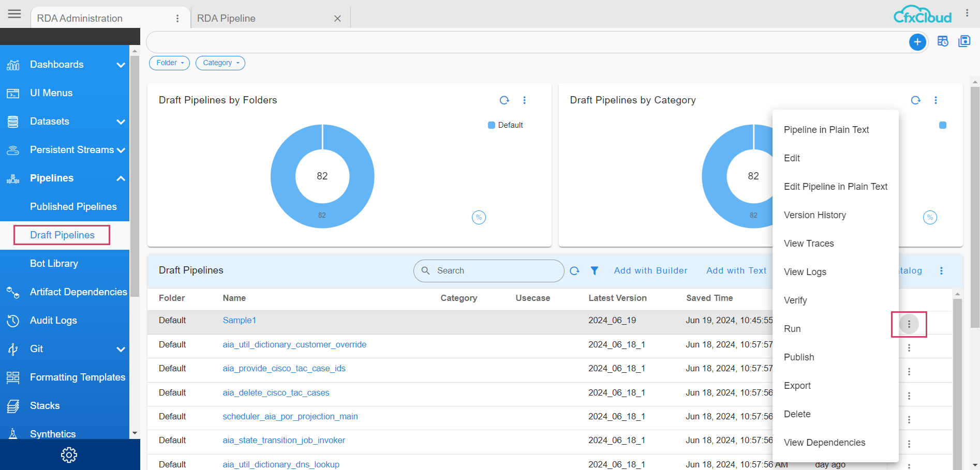Toggle the Default legend in Folders chart
This screenshot has width=980, height=470.
pyautogui.click(x=505, y=125)
